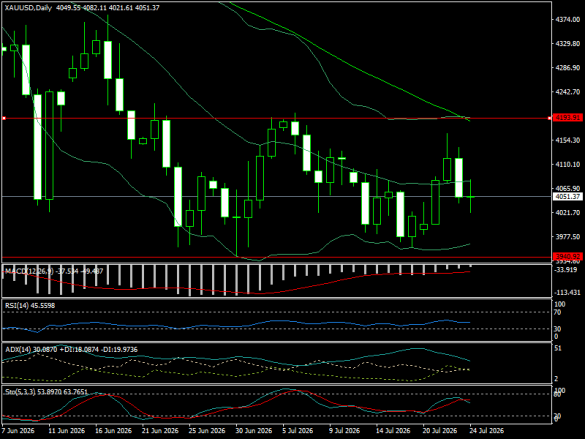Select the Sto(5,3,3) stochastic label

[x=20, y=392]
